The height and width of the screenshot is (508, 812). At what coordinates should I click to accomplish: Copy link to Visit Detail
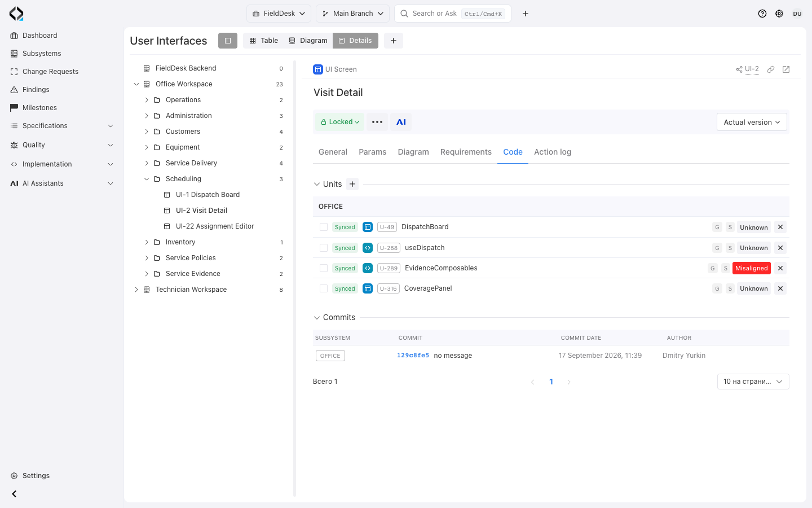coord(771,69)
